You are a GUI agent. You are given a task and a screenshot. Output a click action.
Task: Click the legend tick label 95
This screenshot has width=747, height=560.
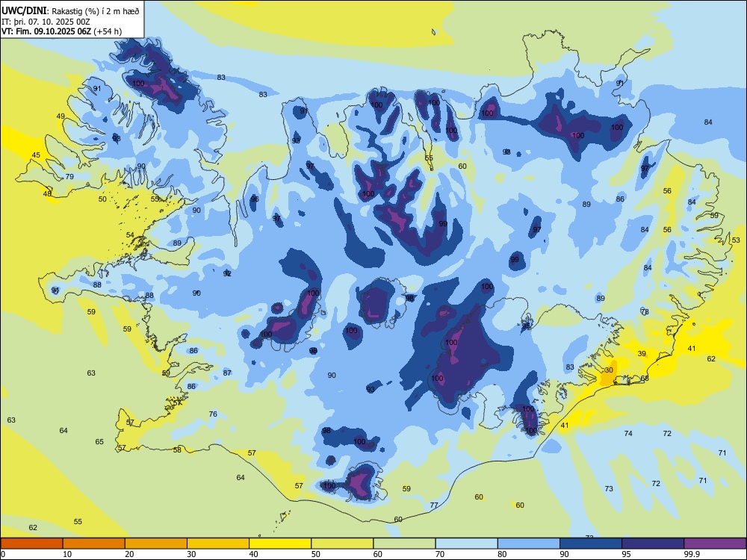[626, 554]
